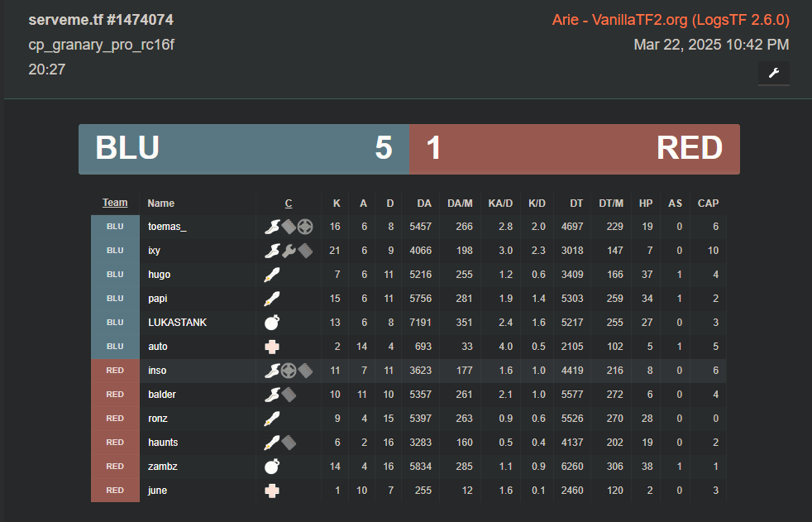Sort players by the C class column
The width and height of the screenshot is (812, 522).
click(x=288, y=203)
